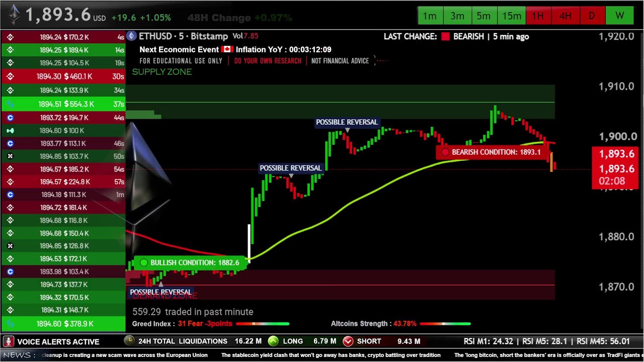Click the RSI M1: 24.32 reading

pyautogui.click(x=488, y=341)
